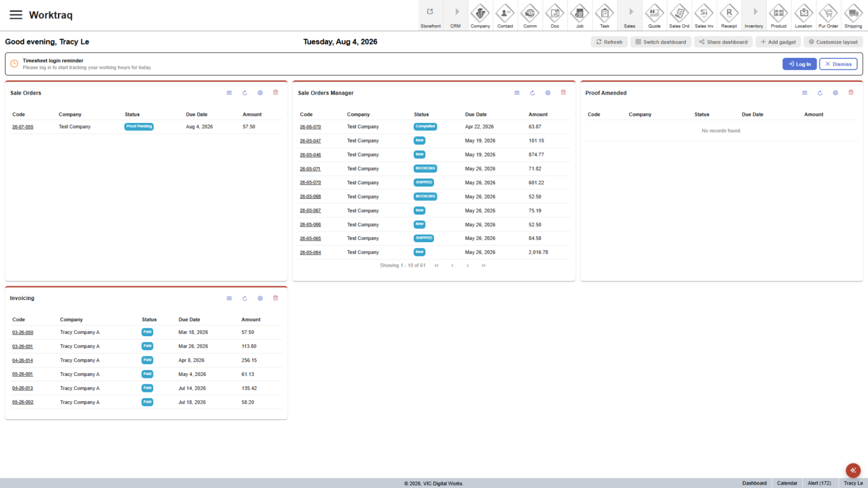Click the Customize layout button

833,42
